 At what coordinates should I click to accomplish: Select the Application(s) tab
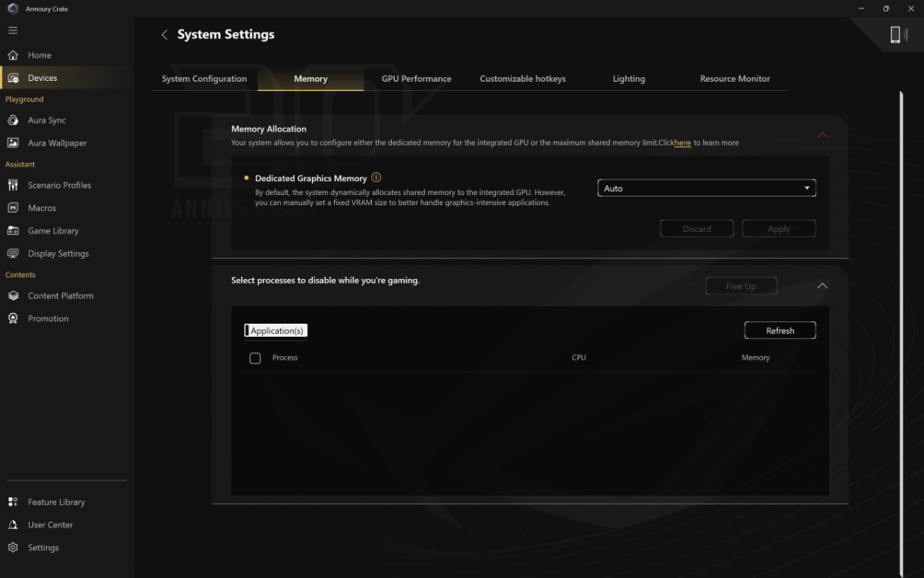tap(276, 331)
